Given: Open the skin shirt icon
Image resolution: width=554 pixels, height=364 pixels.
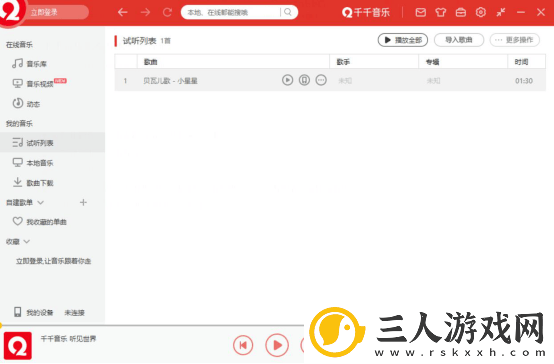Looking at the screenshot, I should click(x=441, y=13).
